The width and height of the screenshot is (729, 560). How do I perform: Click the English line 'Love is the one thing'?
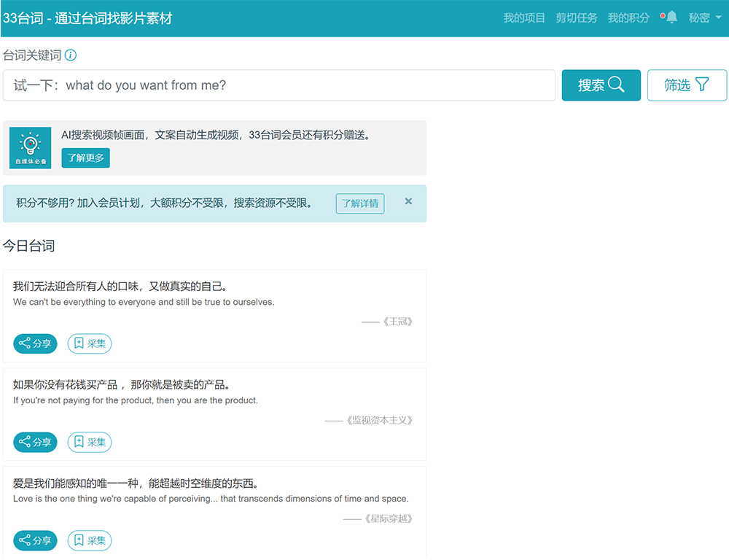pyautogui.click(x=211, y=499)
